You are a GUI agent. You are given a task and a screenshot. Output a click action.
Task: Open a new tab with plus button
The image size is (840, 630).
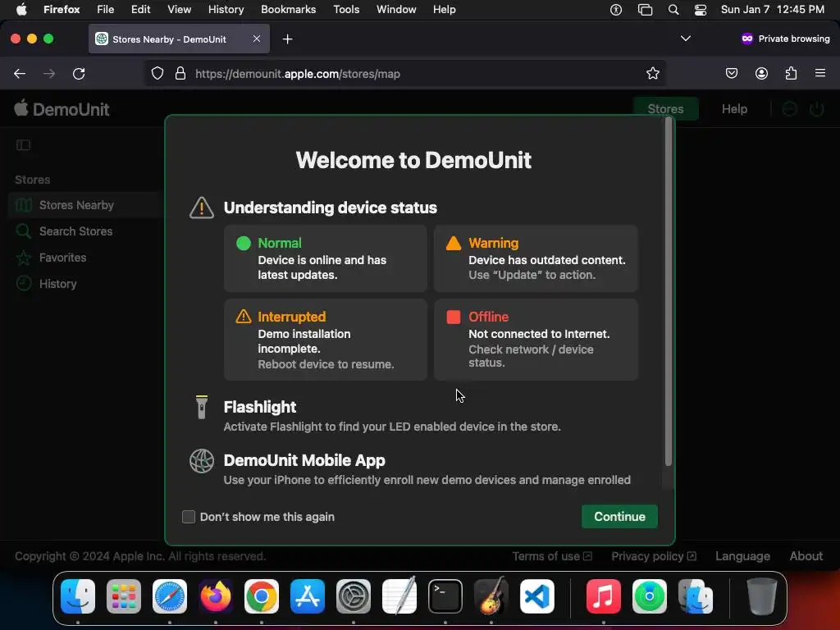point(287,39)
